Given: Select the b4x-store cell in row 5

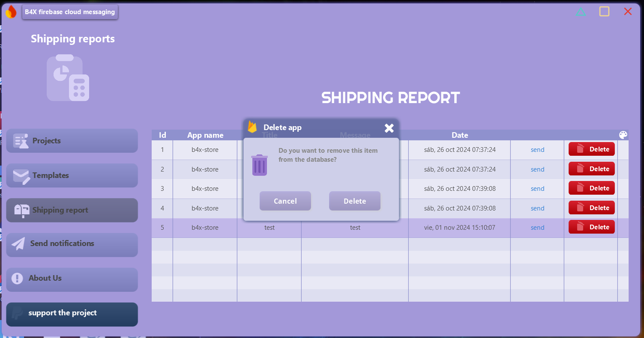Looking at the screenshot, I should pyautogui.click(x=205, y=228).
